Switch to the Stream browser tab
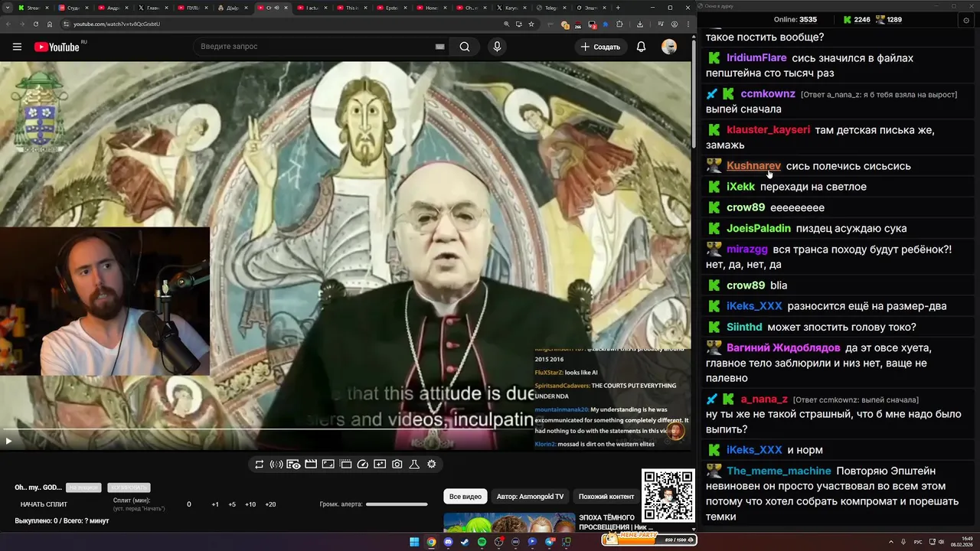 point(35,8)
